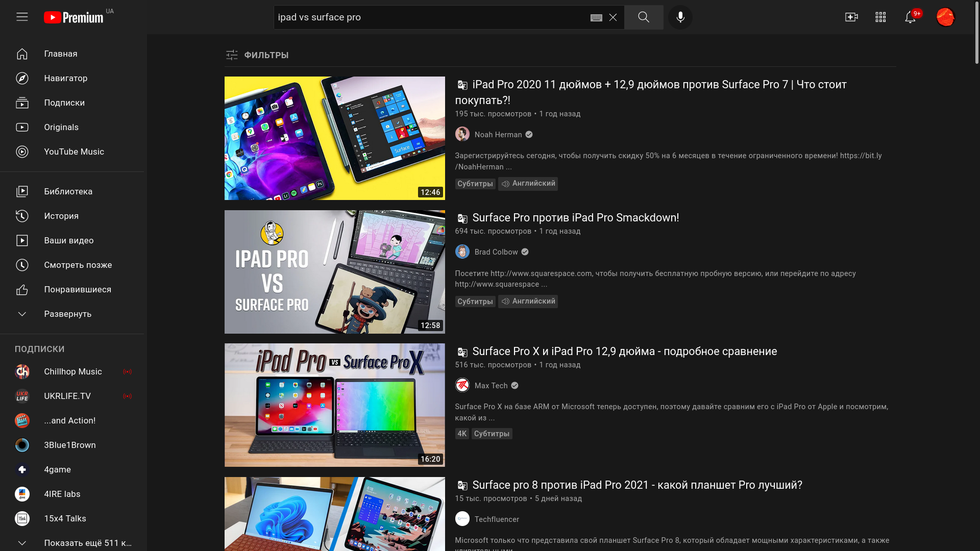This screenshot has width=980, height=551.
Task: Open Библиотека in sidebar
Action: click(x=72, y=191)
